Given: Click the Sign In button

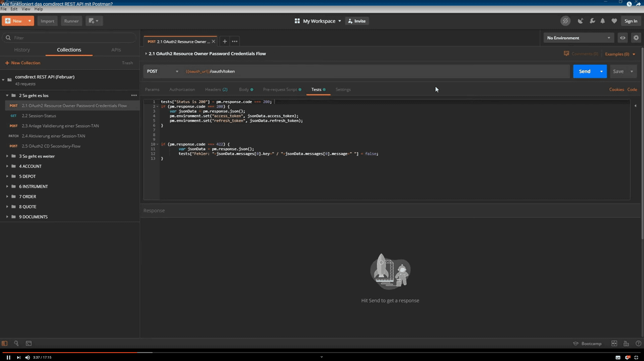Looking at the screenshot, I should click(631, 21).
